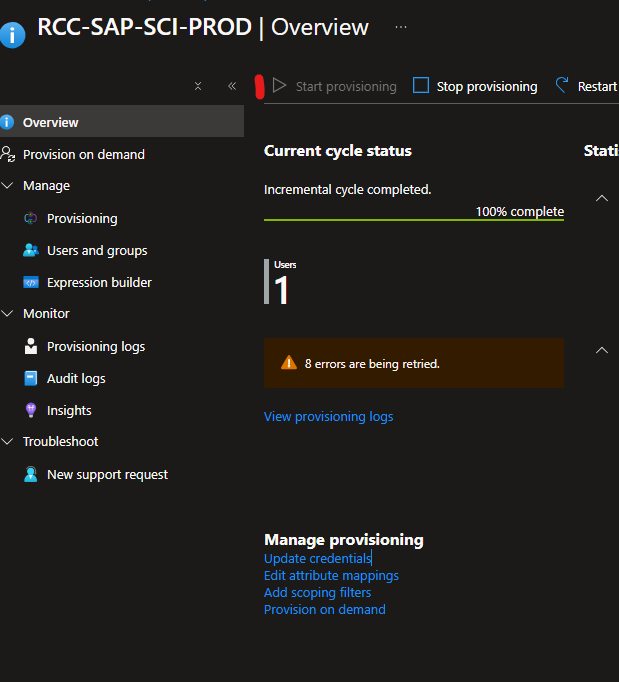Click the Users count of 1

(x=281, y=290)
